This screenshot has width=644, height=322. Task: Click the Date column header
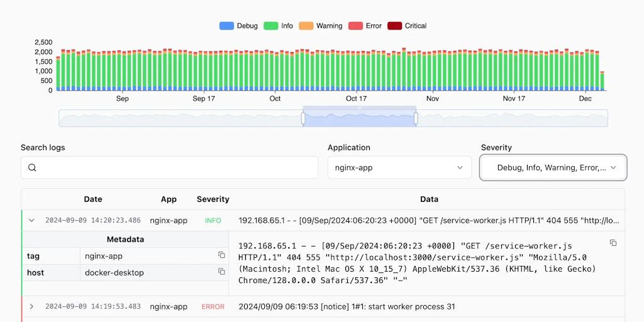pos(93,199)
